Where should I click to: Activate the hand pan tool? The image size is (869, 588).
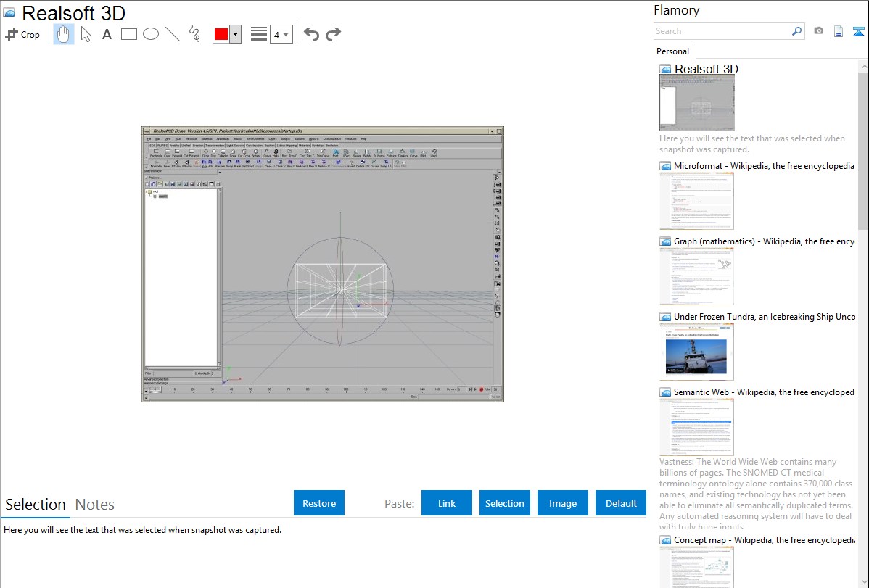click(64, 34)
